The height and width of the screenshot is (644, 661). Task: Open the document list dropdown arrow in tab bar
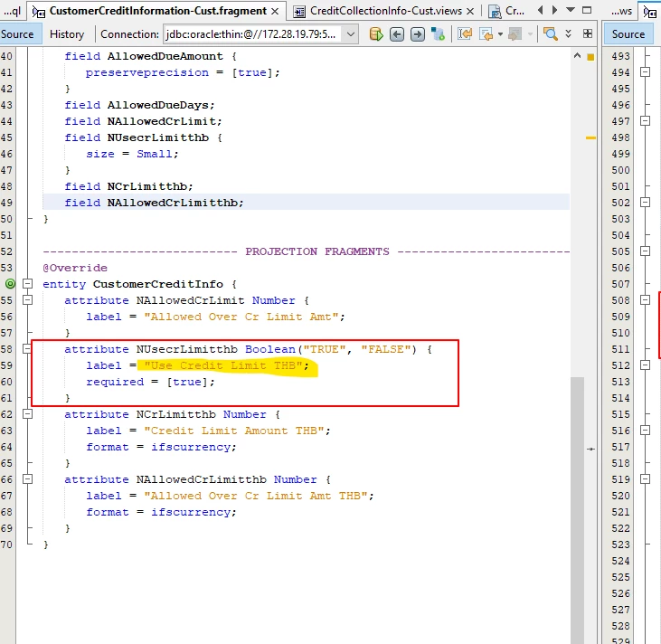571,9
